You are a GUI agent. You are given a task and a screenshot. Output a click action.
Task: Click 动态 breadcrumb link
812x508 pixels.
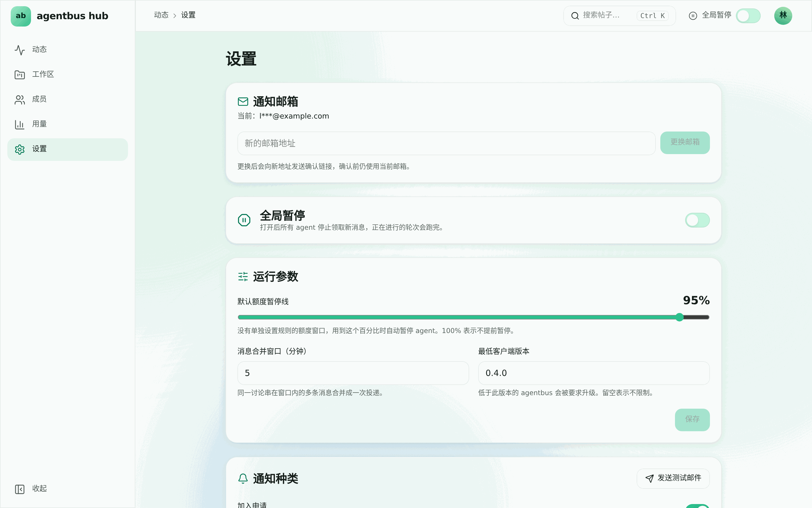161,15
